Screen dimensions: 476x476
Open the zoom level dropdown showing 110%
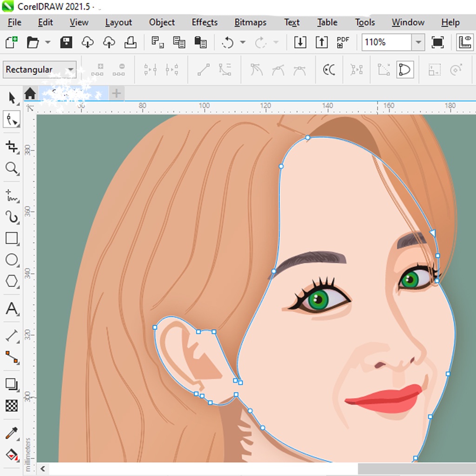tap(417, 42)
